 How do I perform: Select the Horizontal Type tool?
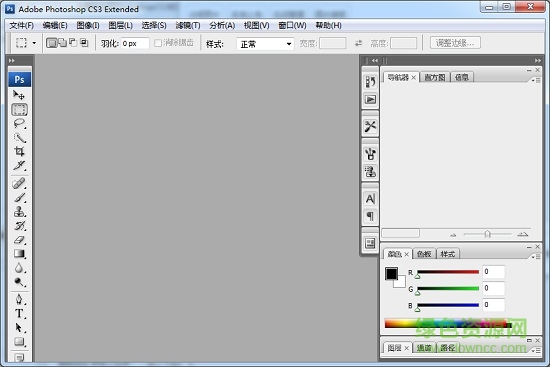coord(19,313)
